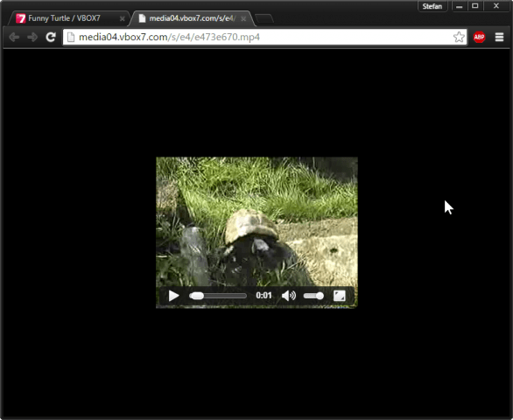This screenshot has height=420, width=513.
Task: Close the Funny Turtle / VBOX7 tab
Action: point(122,19)
